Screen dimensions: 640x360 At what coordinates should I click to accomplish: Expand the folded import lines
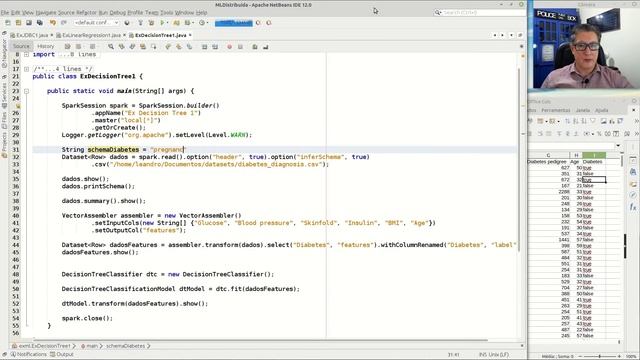26,54
